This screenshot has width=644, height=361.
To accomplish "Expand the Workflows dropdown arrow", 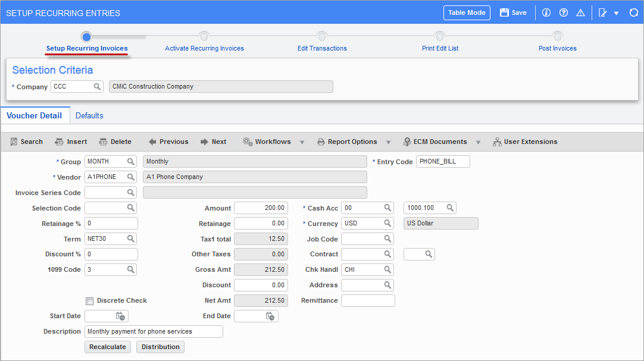I will pyautogui.click(x=302, y=142).
